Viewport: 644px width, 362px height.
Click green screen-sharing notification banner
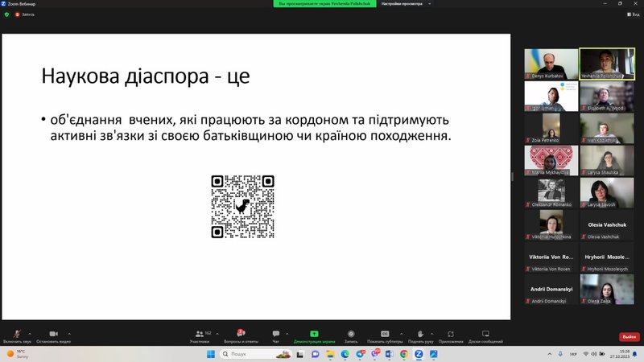point(324,4)
